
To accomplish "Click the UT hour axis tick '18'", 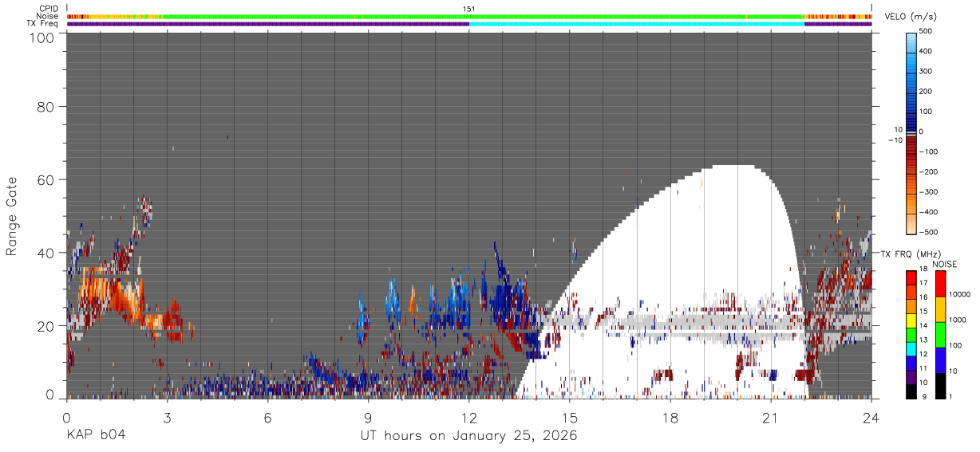I will (670, 416).
